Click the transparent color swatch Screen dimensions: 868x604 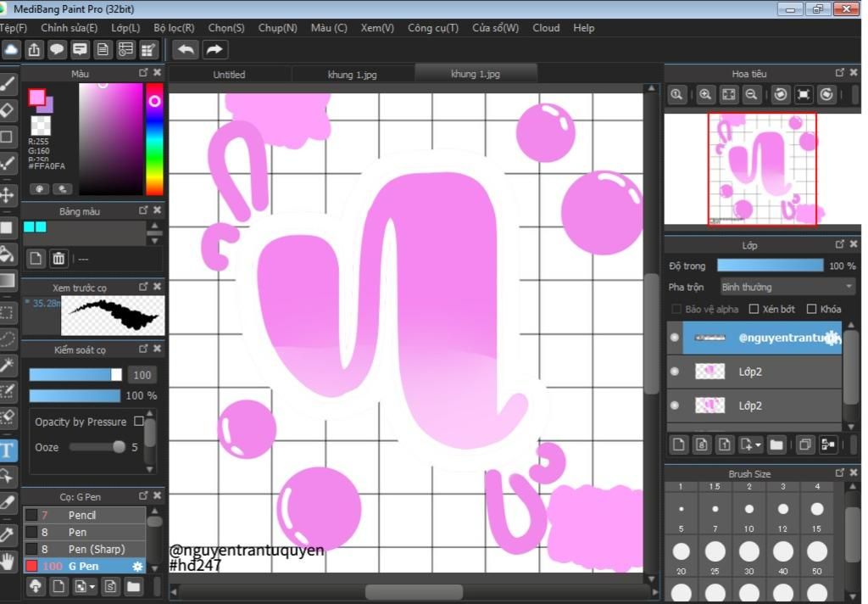[41, 126]
